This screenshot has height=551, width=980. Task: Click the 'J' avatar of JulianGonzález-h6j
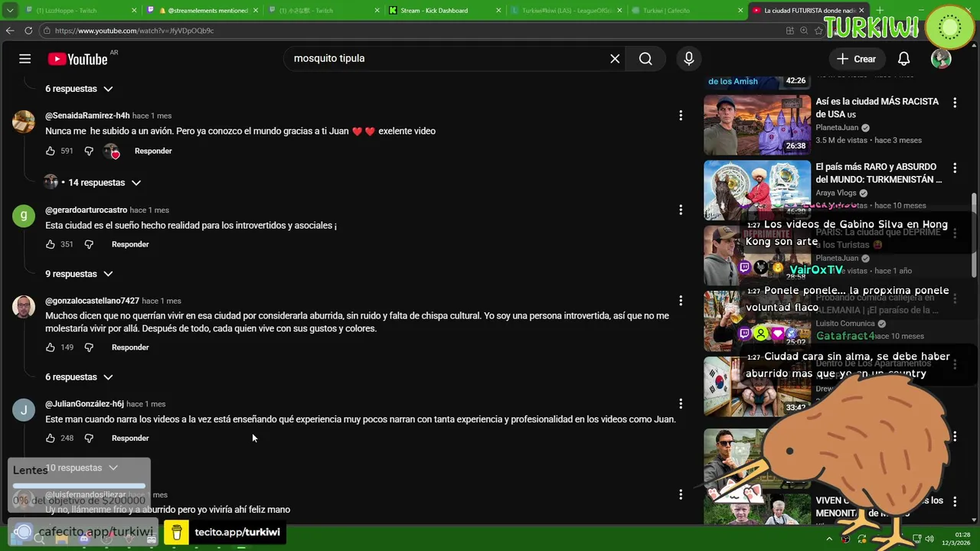(24, 410)
